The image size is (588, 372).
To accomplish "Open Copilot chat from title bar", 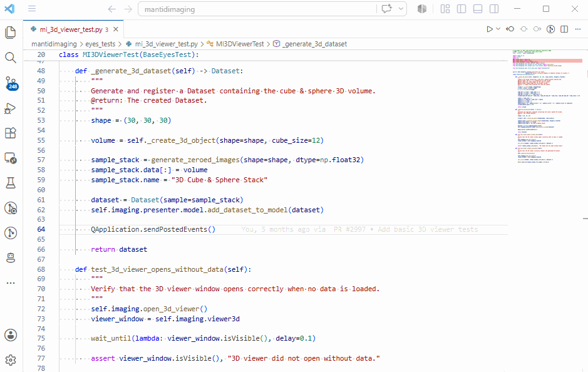I will click(x=386, y=9).
